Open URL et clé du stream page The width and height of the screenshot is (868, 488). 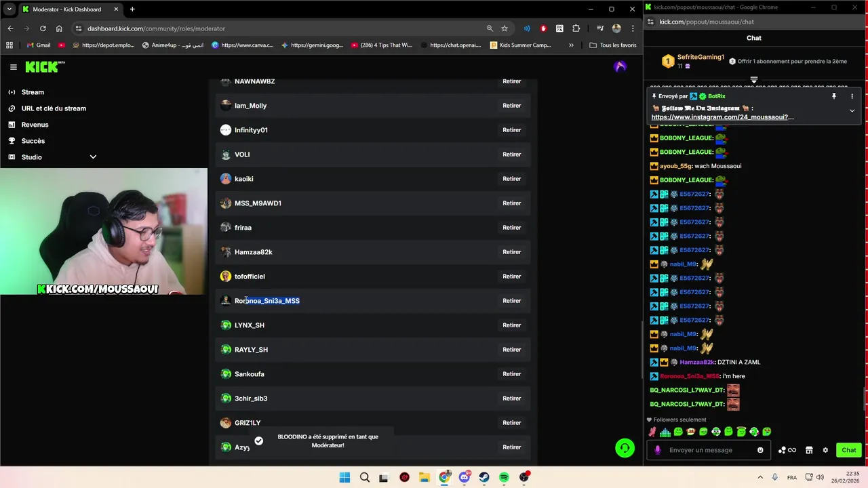(x=52, y=108)
